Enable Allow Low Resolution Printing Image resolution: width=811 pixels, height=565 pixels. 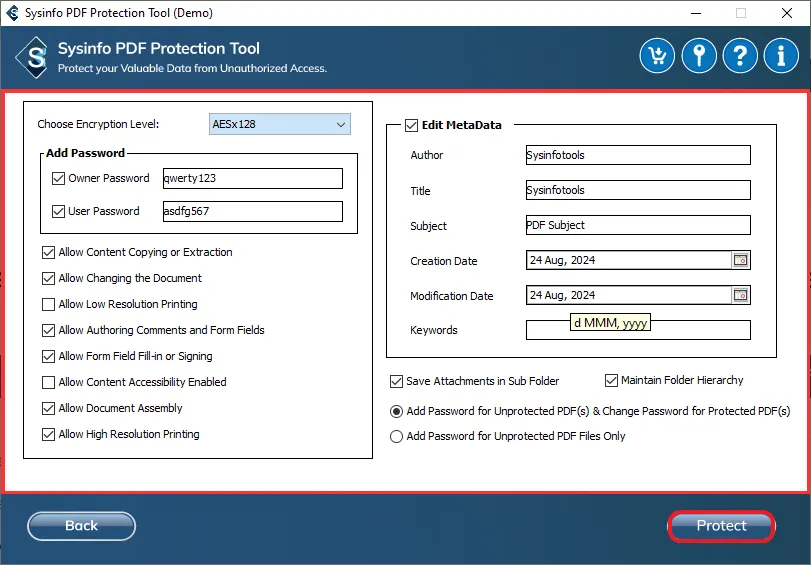click(x=49, y=304)
